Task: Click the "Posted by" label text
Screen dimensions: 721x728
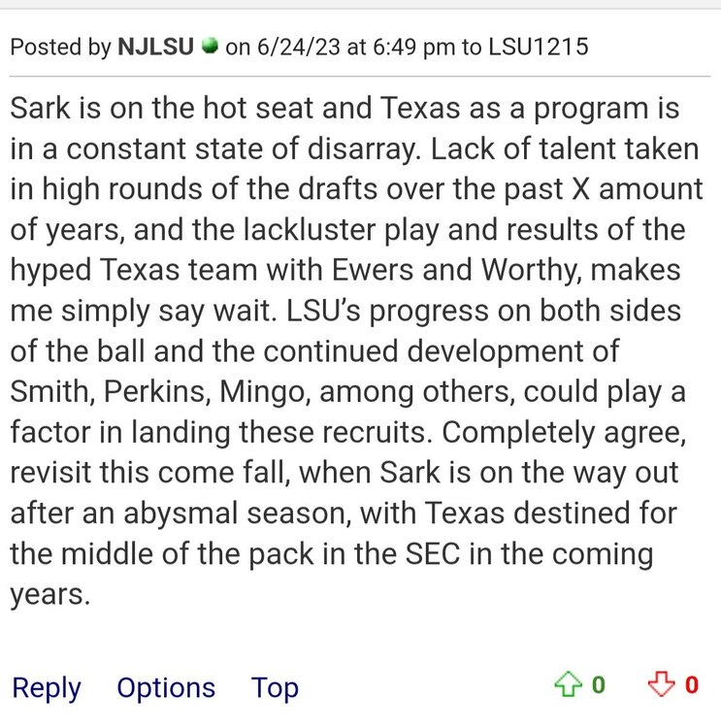Action: (x=60, y=47)
